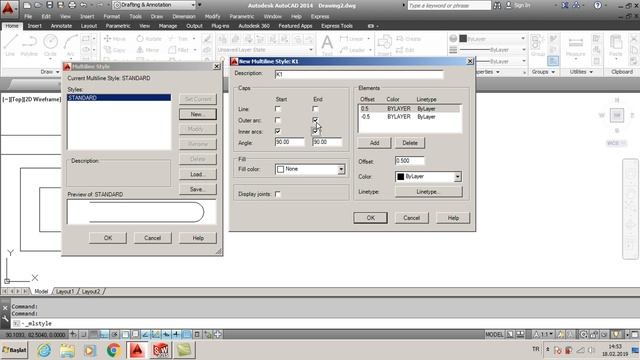Click the Measure tool in Utilities panel
The height and width of the screenshot is (360, 640).
tap(576, 45)
